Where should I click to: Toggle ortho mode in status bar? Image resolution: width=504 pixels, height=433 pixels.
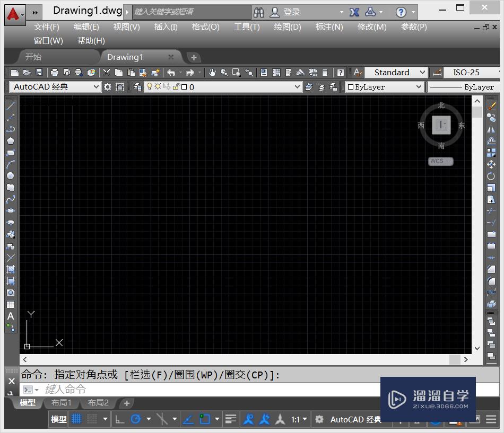point(120,419)
